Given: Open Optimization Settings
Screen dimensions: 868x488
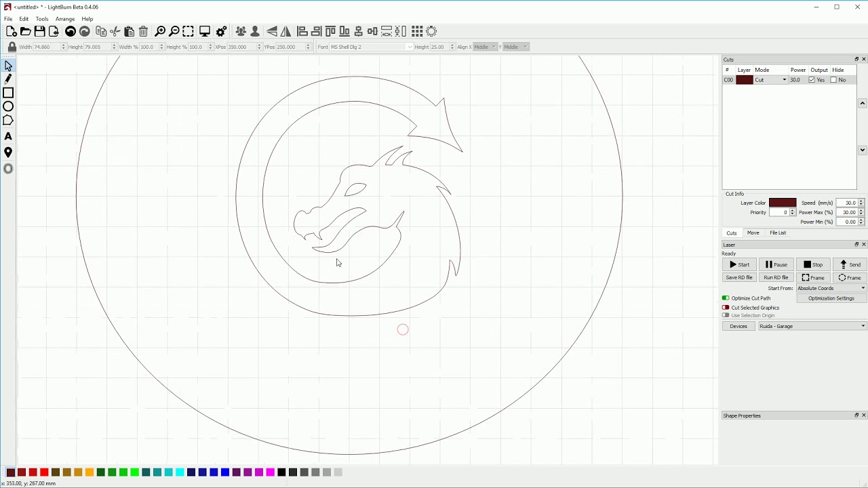Looking at the screenshot, I should click(x=831, y=298).
